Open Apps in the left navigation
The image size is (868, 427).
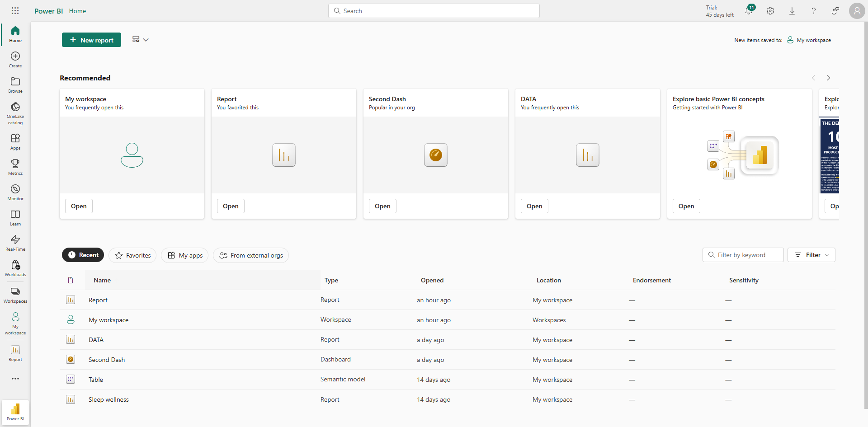(x=15, y=142)
